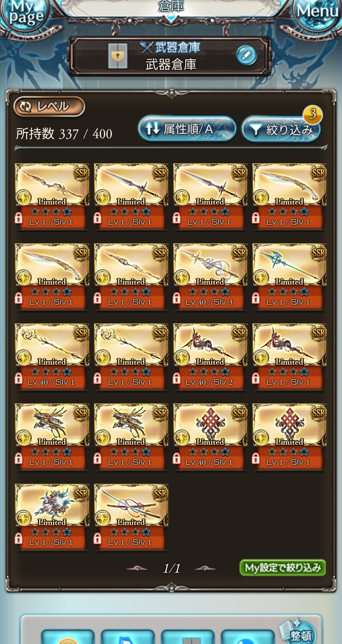This screenshot has width=342, height=644.
Task: Open the 絞り込み filter options
Action: [x=281, y=130]
